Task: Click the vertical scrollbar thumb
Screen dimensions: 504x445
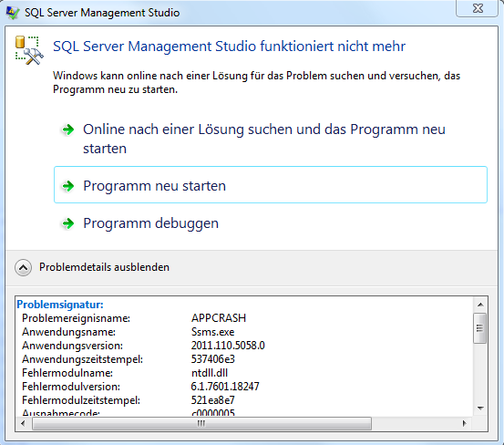Action: pyautogui.click(x=480, y=328)
